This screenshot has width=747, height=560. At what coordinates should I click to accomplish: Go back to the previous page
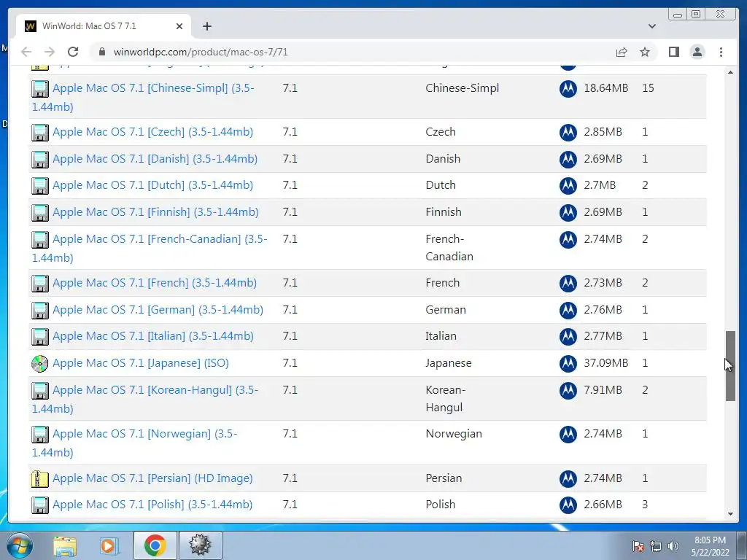tap(26, 52)
